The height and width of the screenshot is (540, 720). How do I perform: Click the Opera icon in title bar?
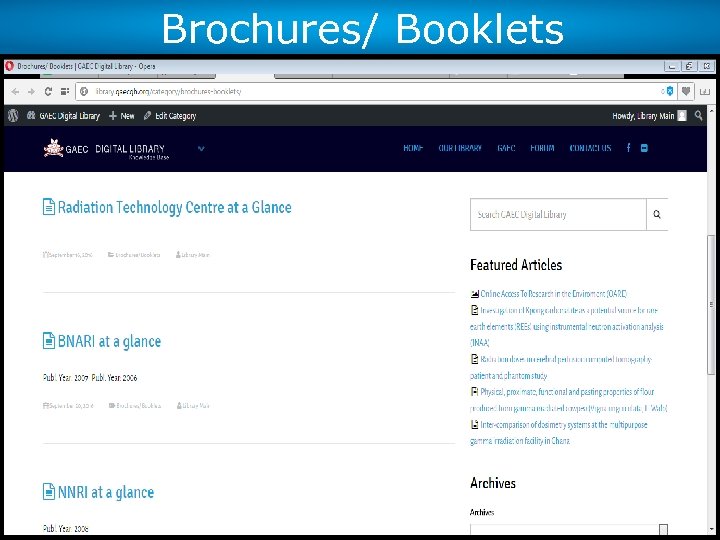[9, 66]
